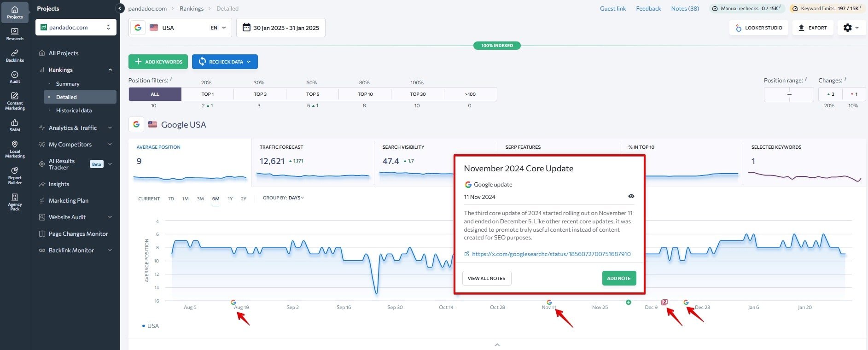This screenshot has width=868, height=350.
Task: Switch chart to 1Y period
Action: pos(230,199)
